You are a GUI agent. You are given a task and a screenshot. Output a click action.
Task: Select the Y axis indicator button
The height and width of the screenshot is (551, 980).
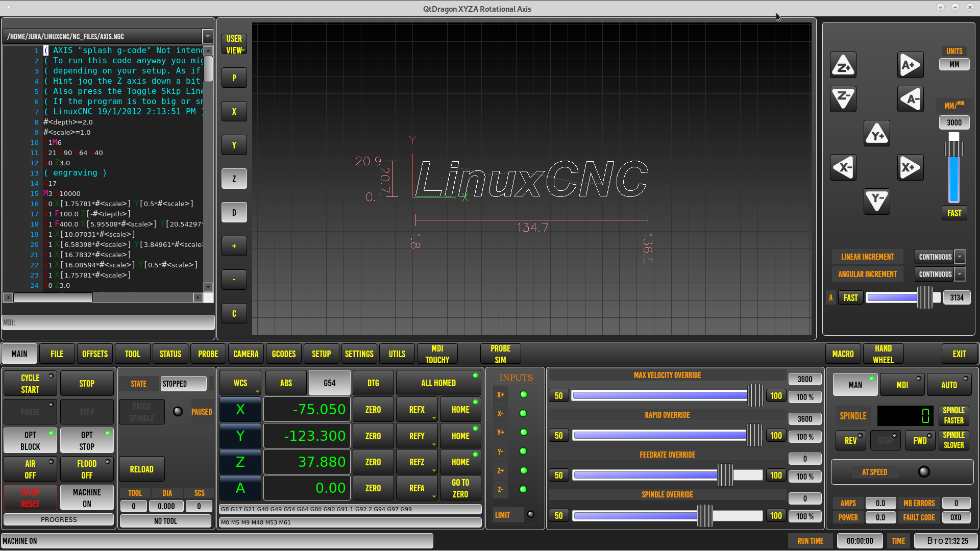click(x=240, y=436)
